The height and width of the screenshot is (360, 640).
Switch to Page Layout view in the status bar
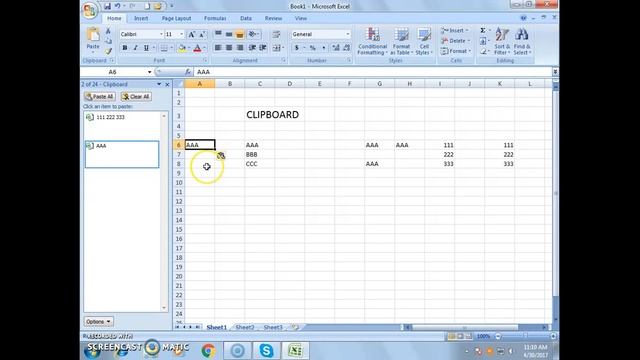click(460, 336)
